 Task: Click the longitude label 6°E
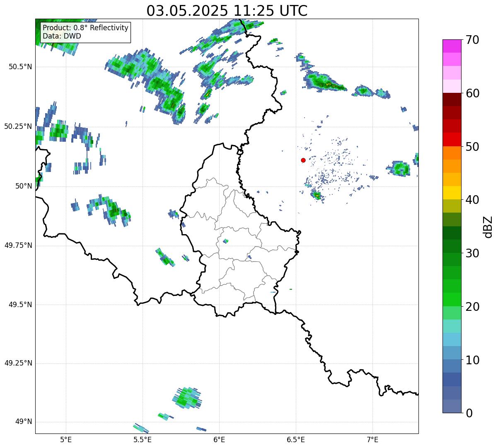(219, 439)
